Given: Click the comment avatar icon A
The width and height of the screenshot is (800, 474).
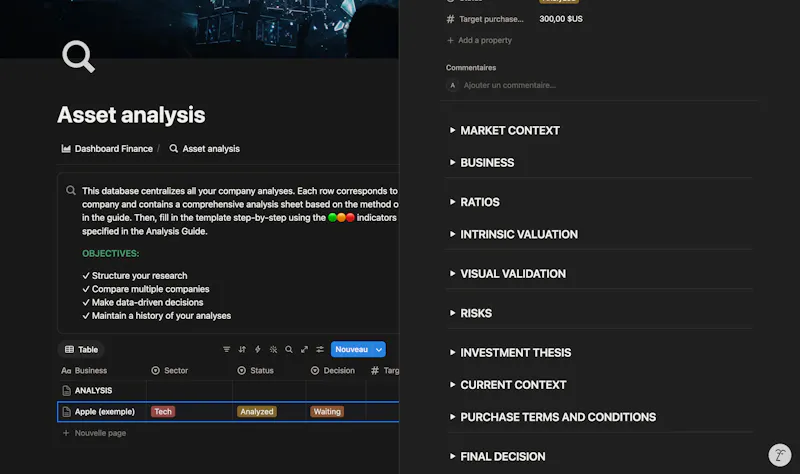Looking at the screenshot, I should [x=452, y=85].
